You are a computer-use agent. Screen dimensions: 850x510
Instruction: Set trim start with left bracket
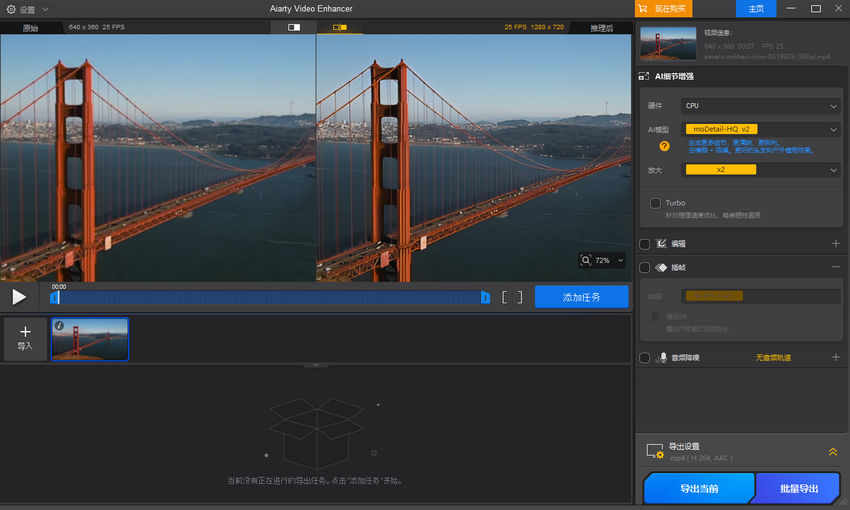pos(504,297)
